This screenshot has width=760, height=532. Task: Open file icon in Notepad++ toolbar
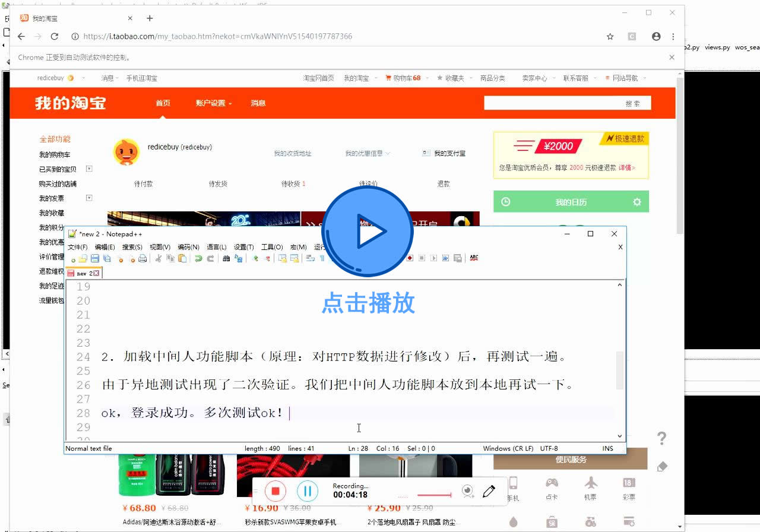[83, 258]
